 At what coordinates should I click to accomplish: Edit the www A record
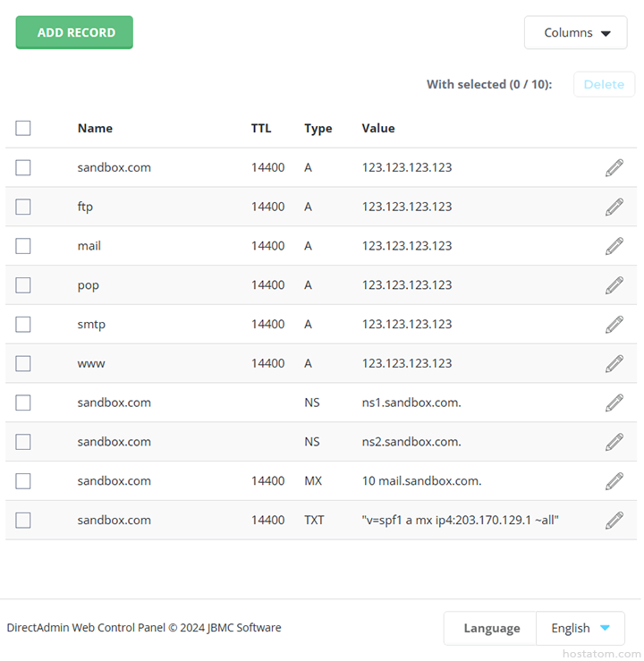[x=614, y=363]
